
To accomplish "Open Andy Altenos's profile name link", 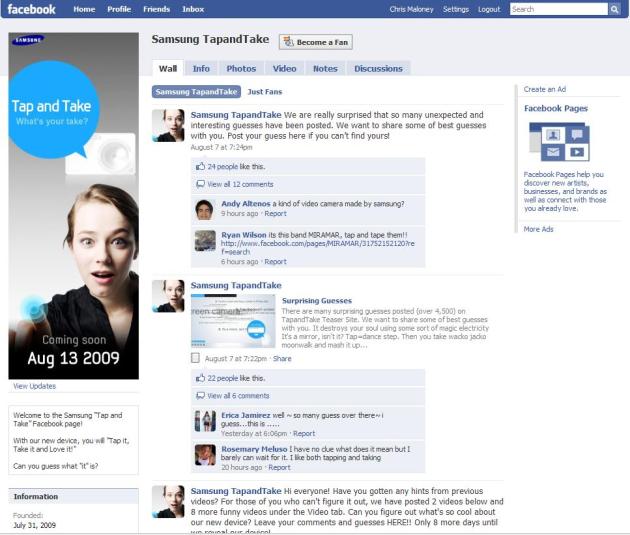I will 245,204.
